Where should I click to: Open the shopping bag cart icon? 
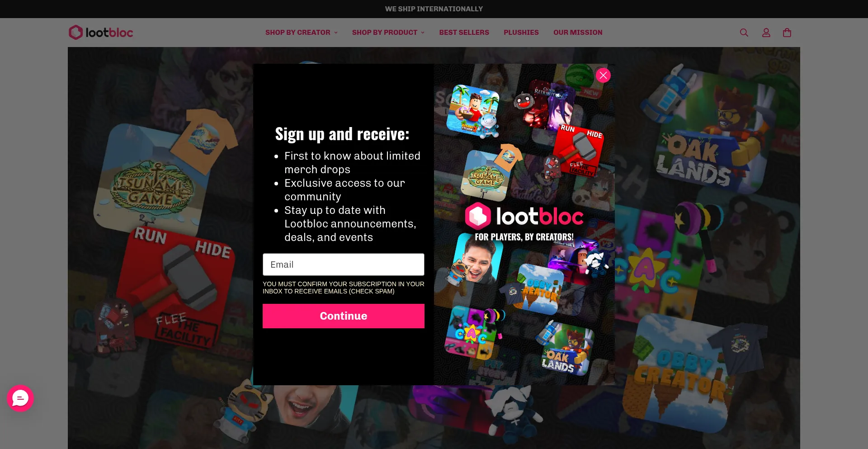[x=787, y=33]
